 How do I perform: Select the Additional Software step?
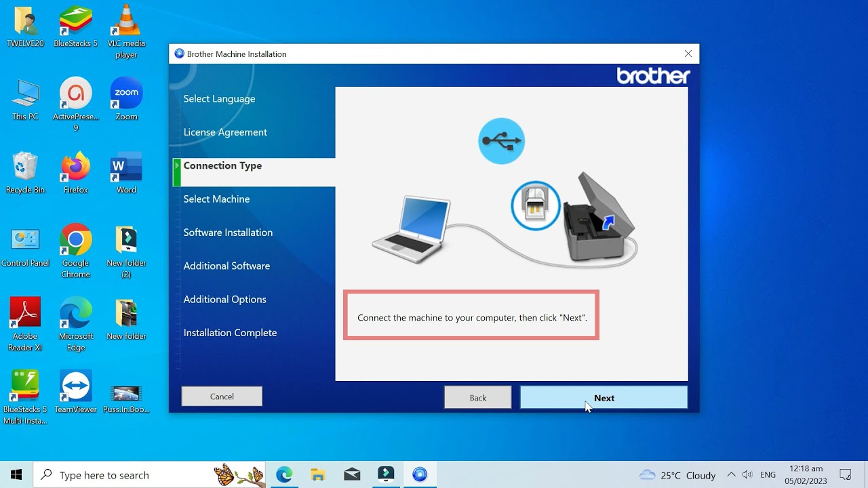(226, 266)
